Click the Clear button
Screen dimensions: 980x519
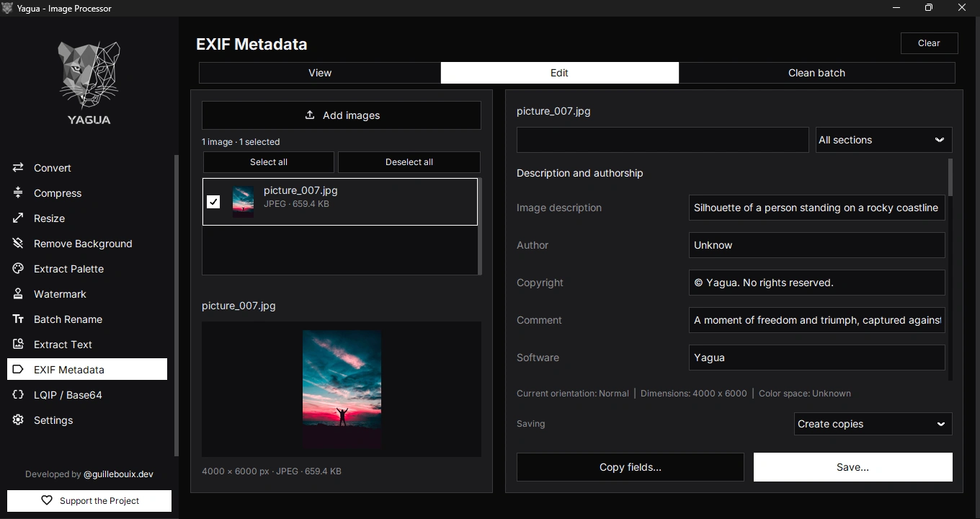(929, 43)
